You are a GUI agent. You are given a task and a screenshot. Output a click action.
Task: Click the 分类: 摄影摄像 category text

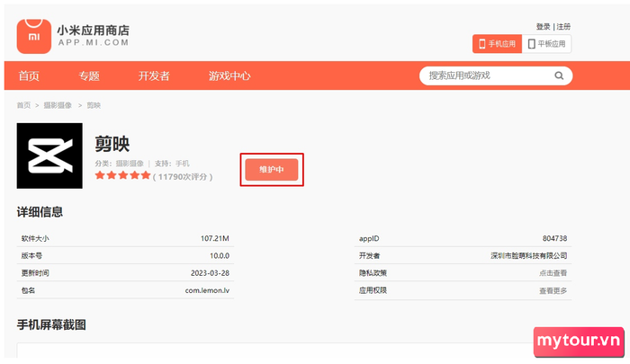click(120, 164)
